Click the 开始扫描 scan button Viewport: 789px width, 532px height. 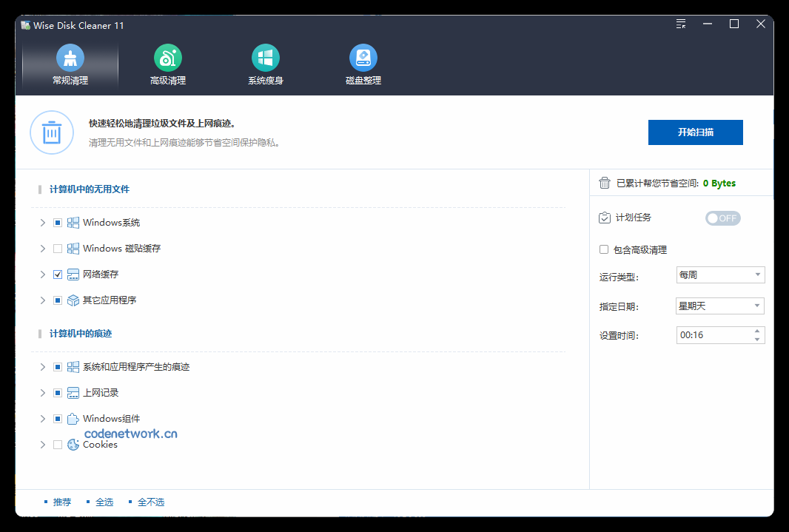pos(695,132)
